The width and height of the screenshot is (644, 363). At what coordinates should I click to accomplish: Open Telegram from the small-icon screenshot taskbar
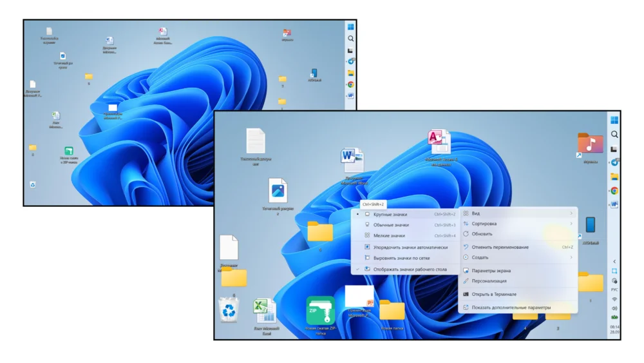coord(351,61)
